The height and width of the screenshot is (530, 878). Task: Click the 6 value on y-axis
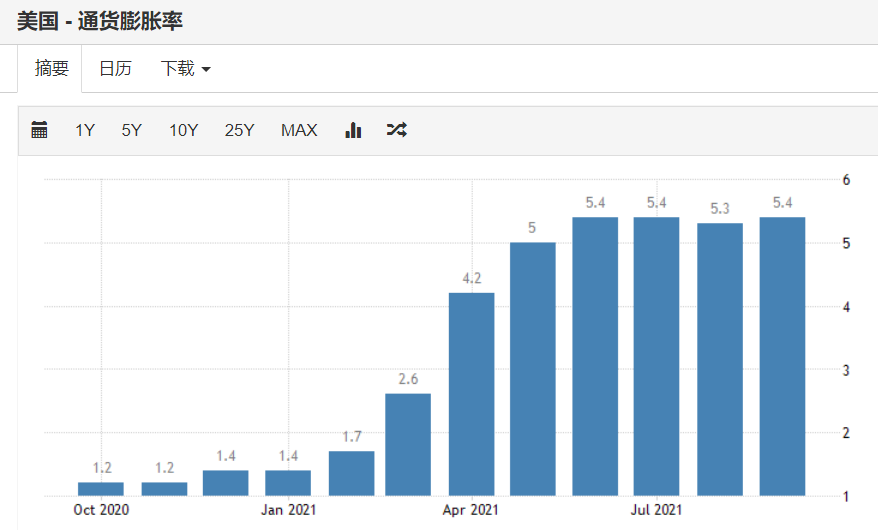(846, 180)
